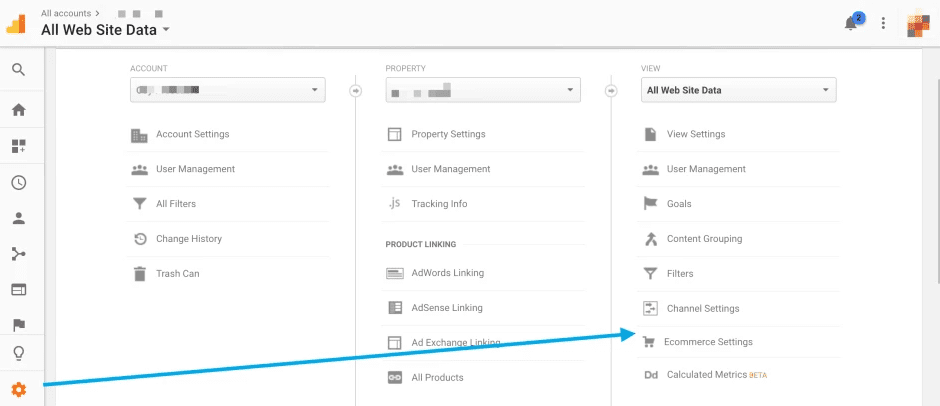Open Behavior window icon in sidebar
Screen dimensions: 940x406
coord(19,290)
